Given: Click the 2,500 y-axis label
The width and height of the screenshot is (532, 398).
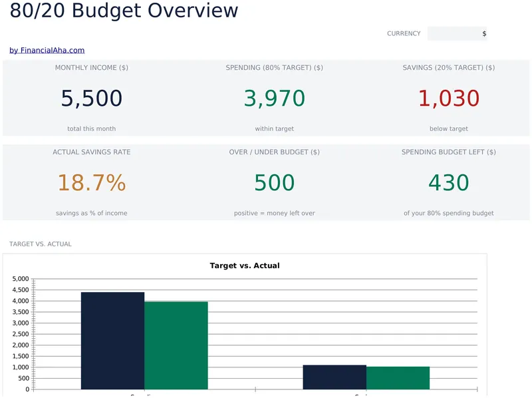Looking at the screenshot, I should tap(21, 334).
